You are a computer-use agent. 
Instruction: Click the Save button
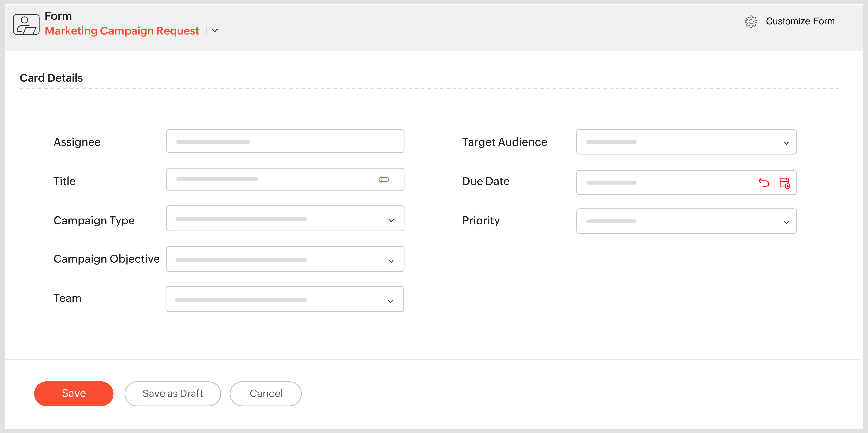point(74,394)
